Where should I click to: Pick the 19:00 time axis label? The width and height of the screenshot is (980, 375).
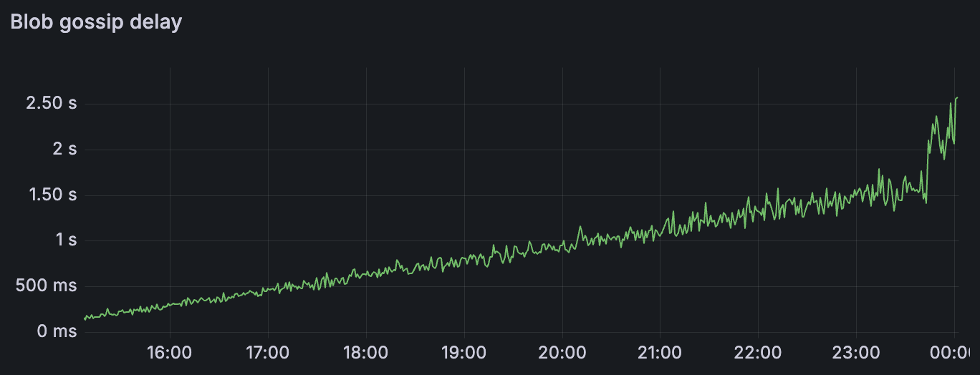pos(463,353)
